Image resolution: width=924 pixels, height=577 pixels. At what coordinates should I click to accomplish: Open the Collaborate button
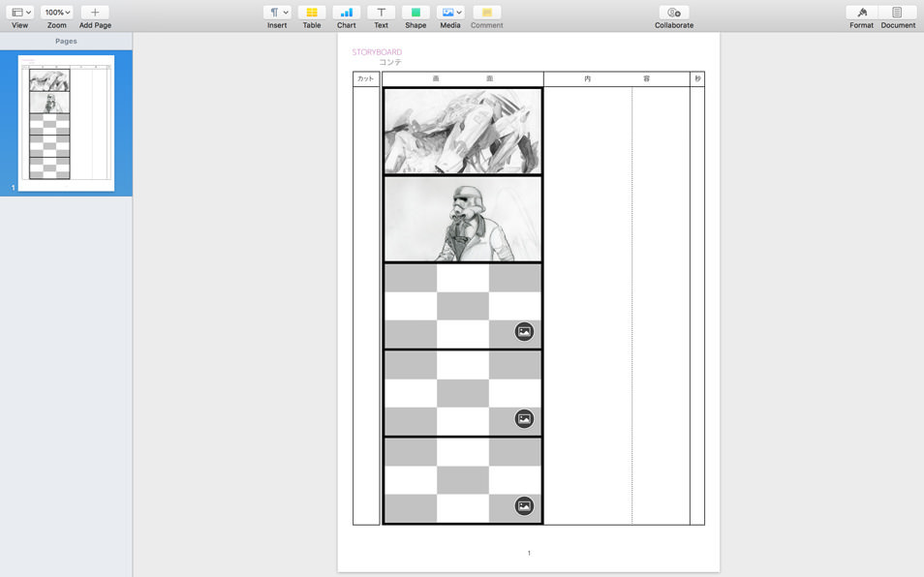[x=674, y=13]
